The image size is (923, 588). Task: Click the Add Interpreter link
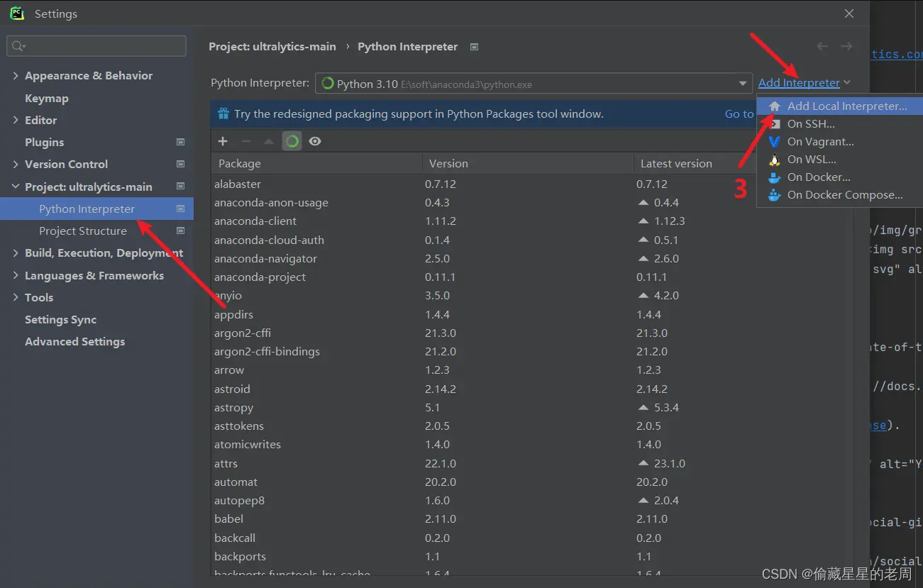tap(799, 83)
